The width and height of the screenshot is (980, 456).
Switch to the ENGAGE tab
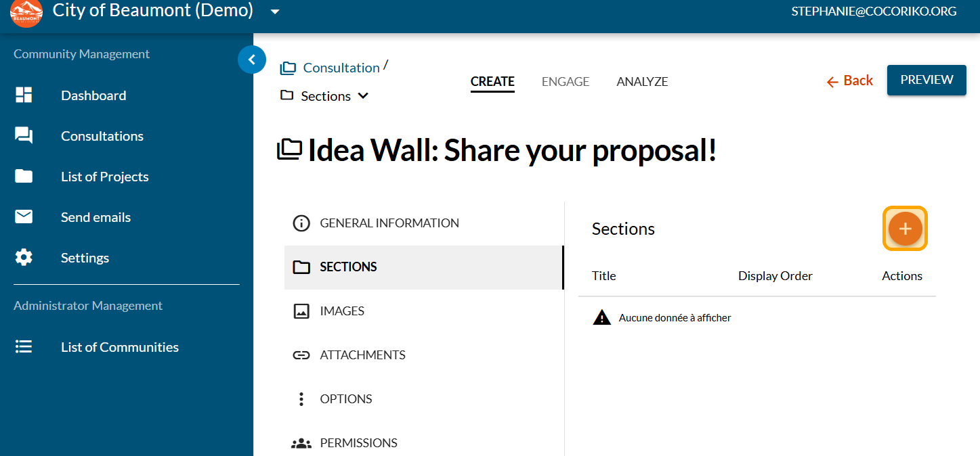(566, 82)
